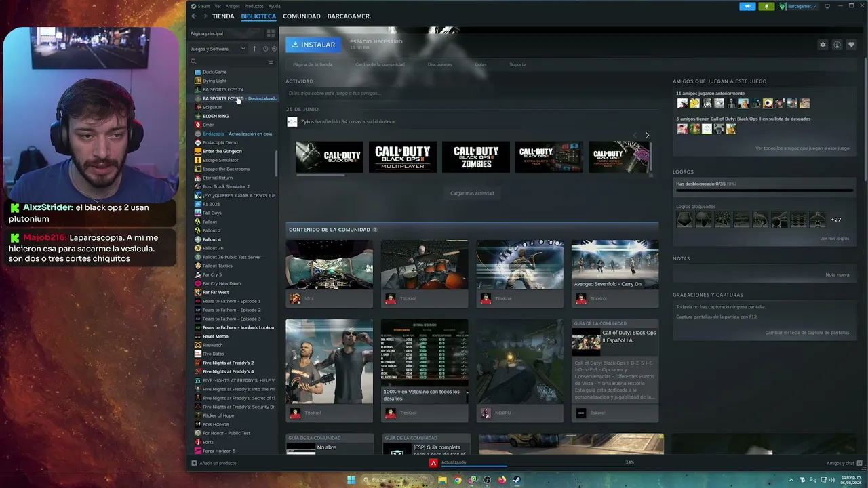The width and height of the screenshot is (868, 488).
Task: Open the Barcagamer profile avatar
Action: [783, 6]
